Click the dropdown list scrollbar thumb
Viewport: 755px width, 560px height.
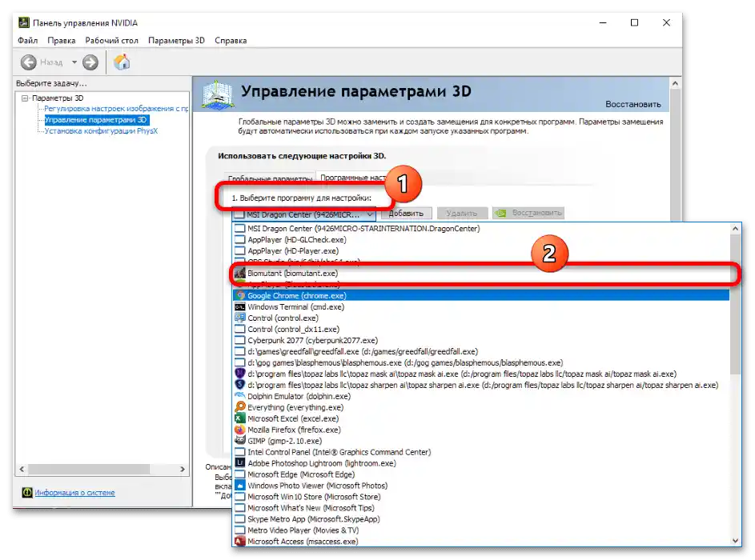735,305
